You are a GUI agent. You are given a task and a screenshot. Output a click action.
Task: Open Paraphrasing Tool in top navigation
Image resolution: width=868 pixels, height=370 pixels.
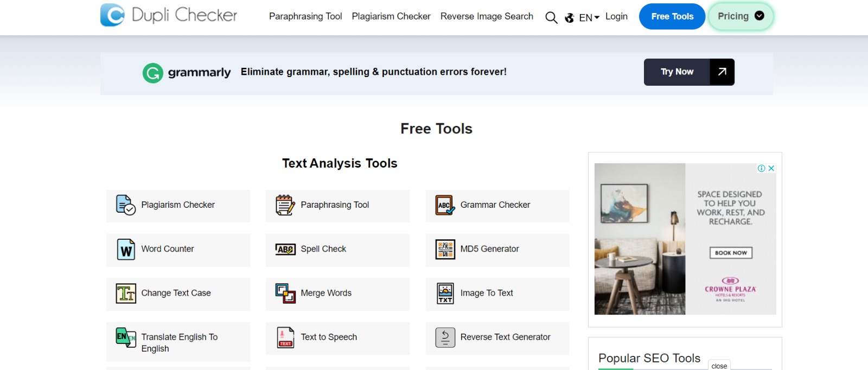(x=305, y=16)
